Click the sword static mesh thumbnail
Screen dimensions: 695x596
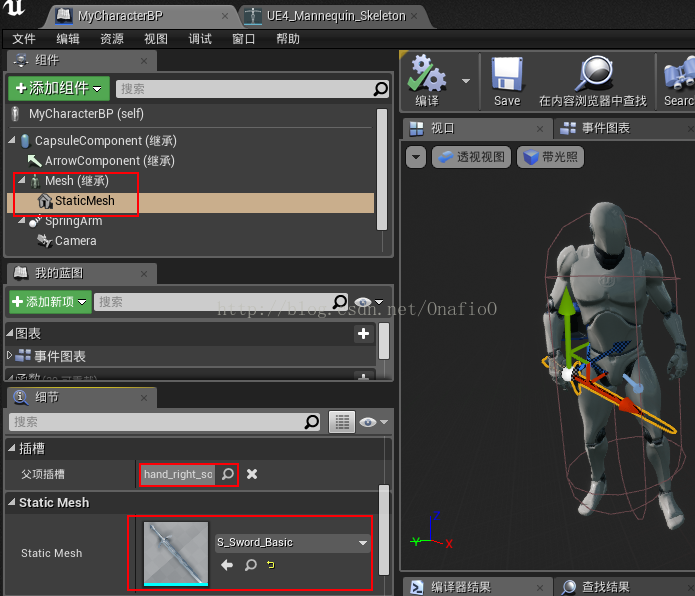pos(176,553)
